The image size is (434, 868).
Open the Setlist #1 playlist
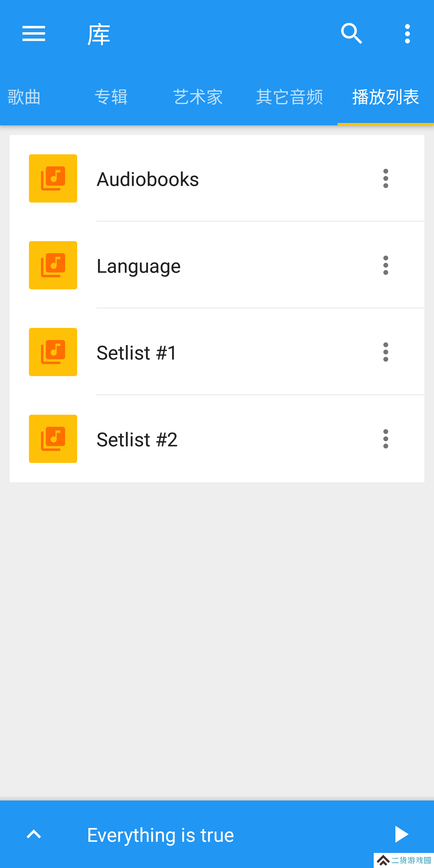(217, 352)
